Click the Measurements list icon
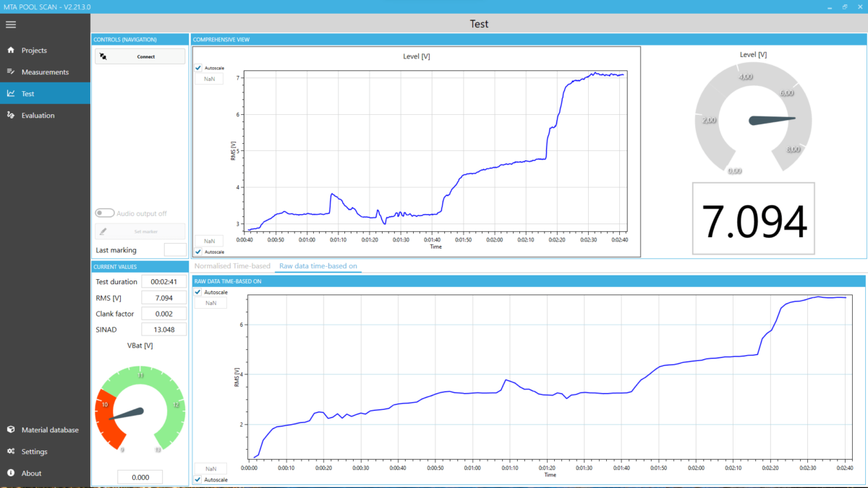Screen dimensions: 868x488 tap(11, 72)
